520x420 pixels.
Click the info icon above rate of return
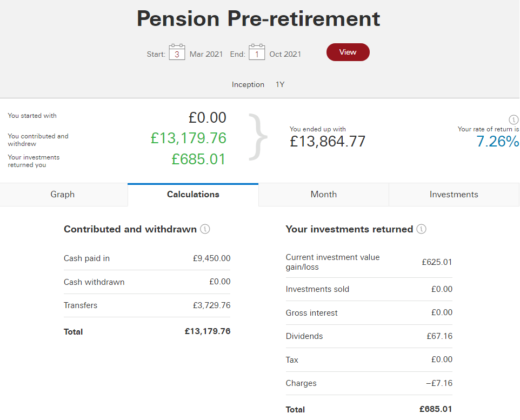pos(514,119)
